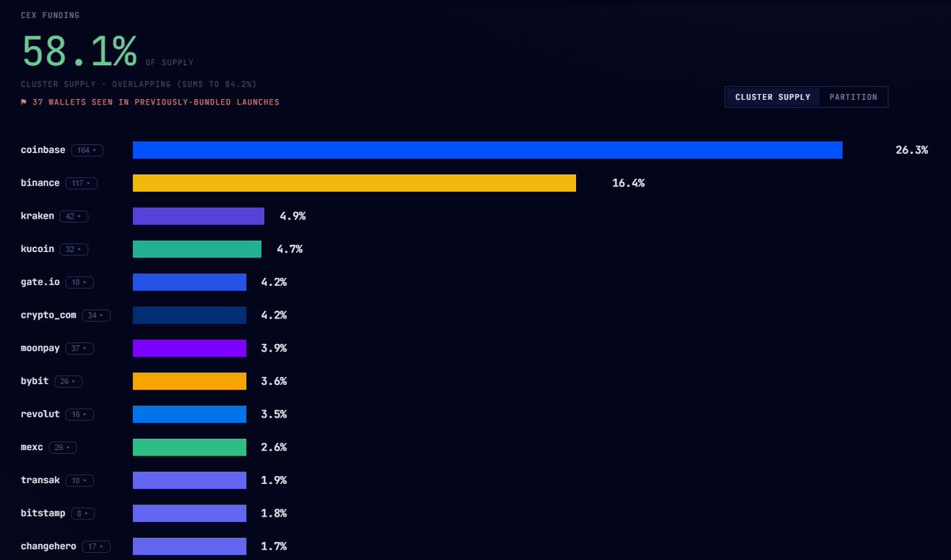Click the 37 wallets previously-bundled warning

150,102
